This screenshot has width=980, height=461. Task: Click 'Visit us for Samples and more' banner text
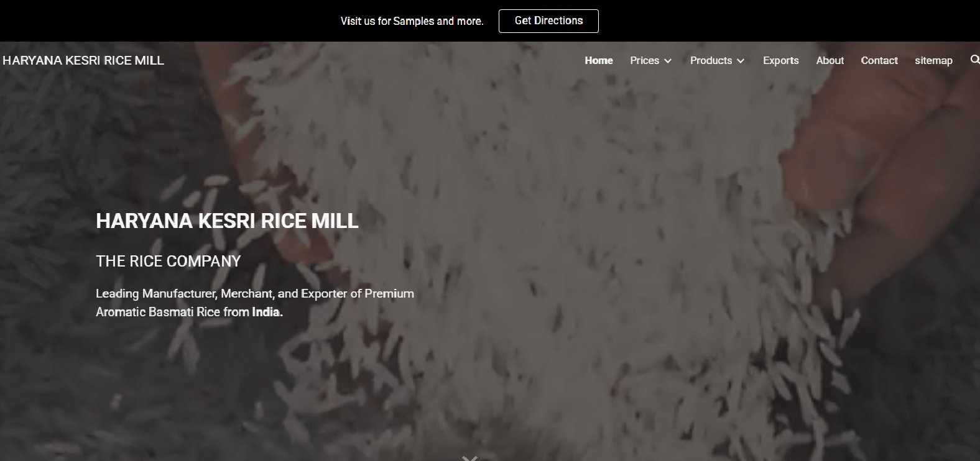pos(412,21)
